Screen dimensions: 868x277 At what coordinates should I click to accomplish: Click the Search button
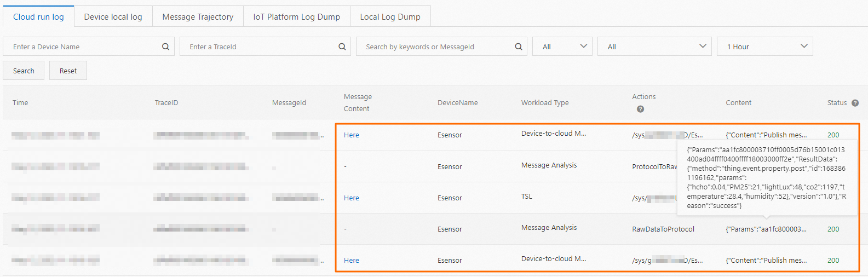[24, 71]
